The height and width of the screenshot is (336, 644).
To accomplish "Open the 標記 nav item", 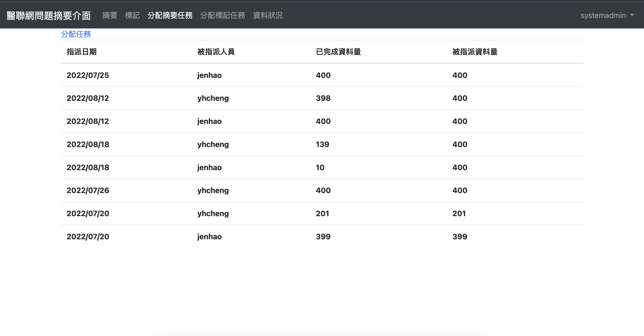I will [132, 15].
